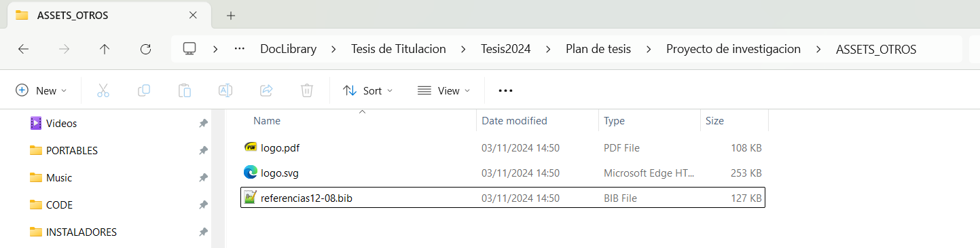Expand the Sort options dropdown

tap(368, 90)
